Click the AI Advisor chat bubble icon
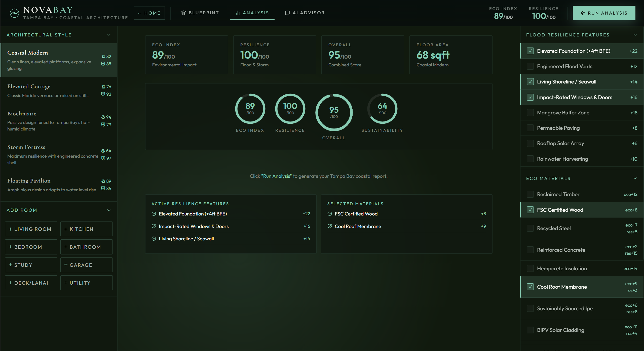Screen dimensions: 644x351 point(287,13)
